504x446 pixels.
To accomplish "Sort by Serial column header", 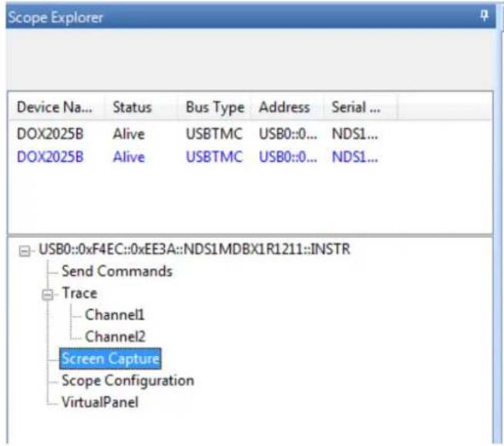I will 360,107.
